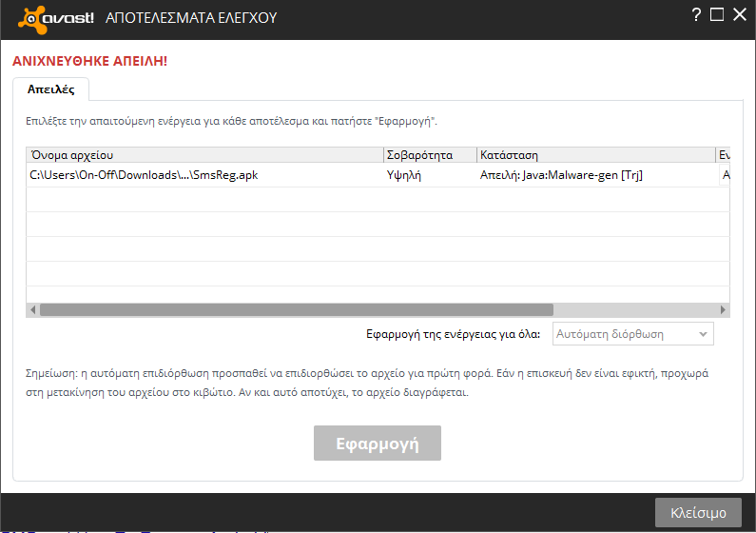Open the action cell at row's right edge
Image resolution: width=756 pixels, height=533 pixels.
(x=725, y=175)
